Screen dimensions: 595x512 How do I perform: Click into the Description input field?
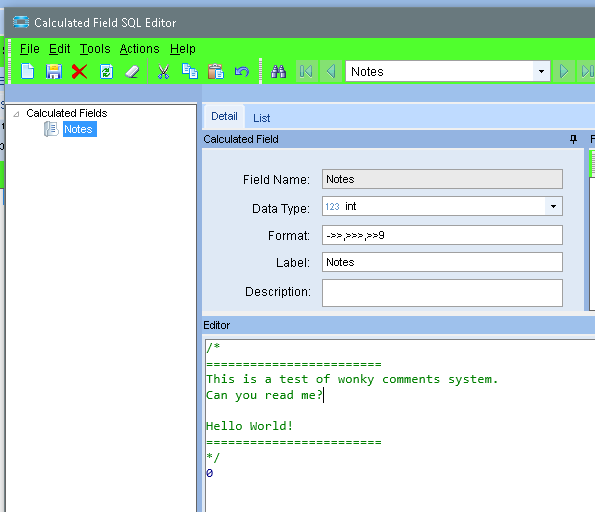tap(442, 293)
